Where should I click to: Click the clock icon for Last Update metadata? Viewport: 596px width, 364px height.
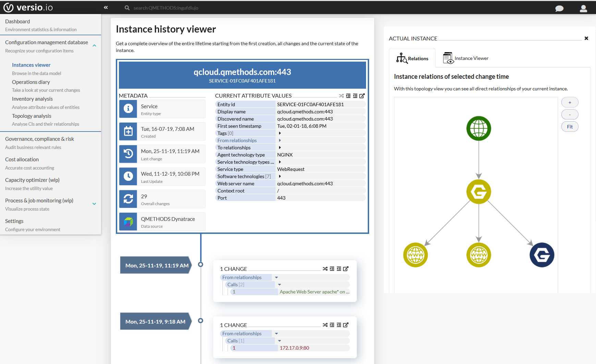pyautogui.click(x=128, y=176)
